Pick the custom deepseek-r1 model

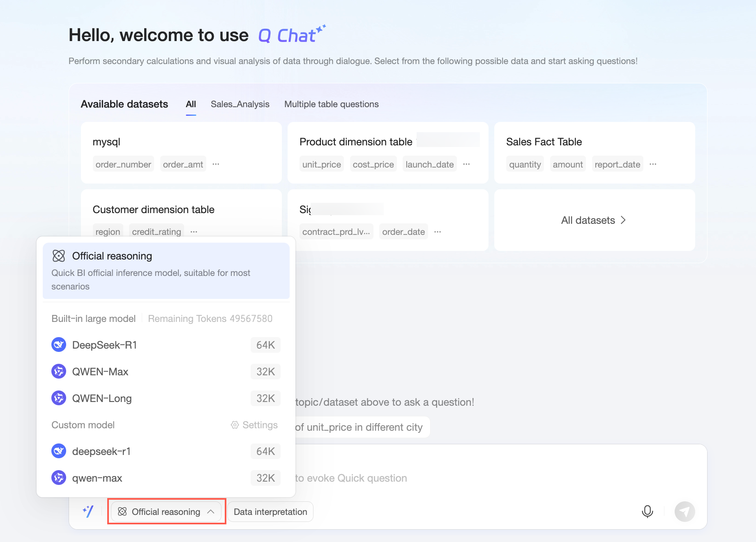[166, 451]
